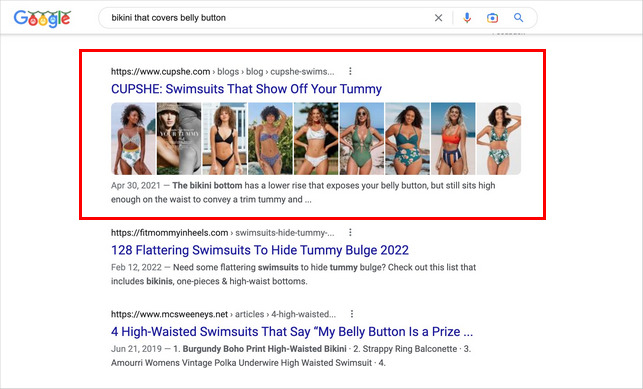Start voice search with the microphone icon
Image resolution: width=643 pixels, height=389 pixels.
tap(467, 18)
